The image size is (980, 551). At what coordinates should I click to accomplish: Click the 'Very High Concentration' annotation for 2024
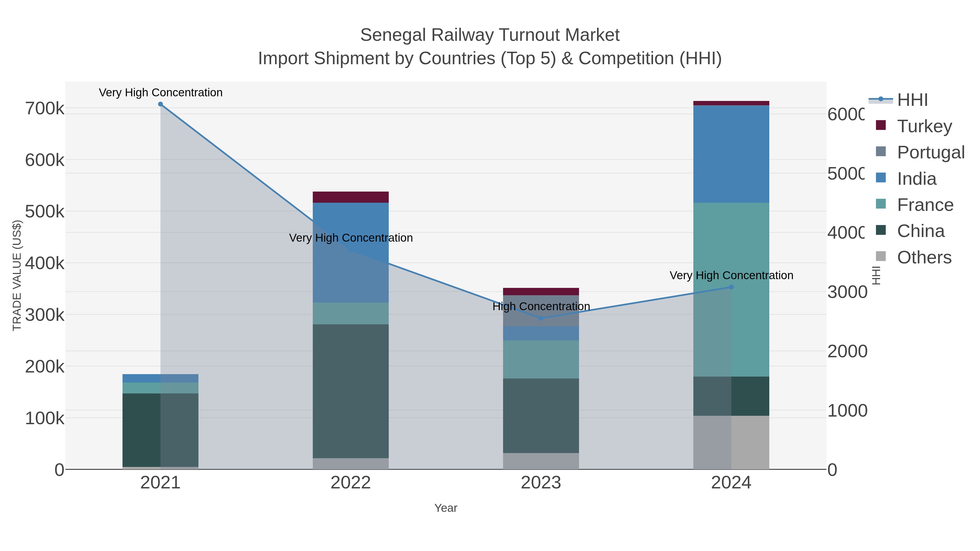pyautogui.click(x=731, y=276)
